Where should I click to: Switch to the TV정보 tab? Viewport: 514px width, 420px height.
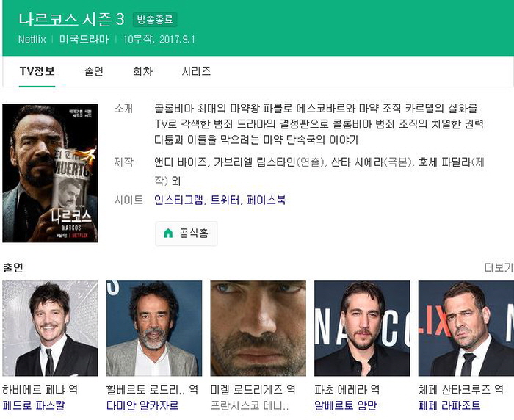pos(37,71)
